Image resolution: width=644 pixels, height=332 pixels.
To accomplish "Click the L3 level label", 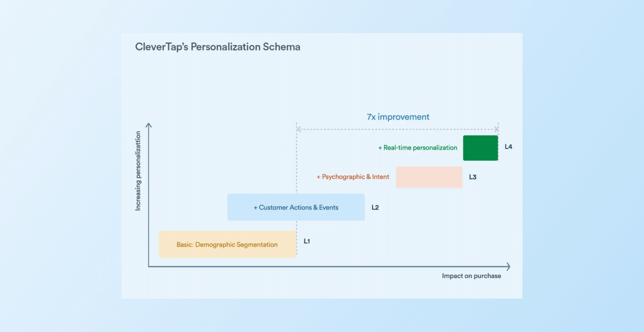I will (x=473, y=177).
